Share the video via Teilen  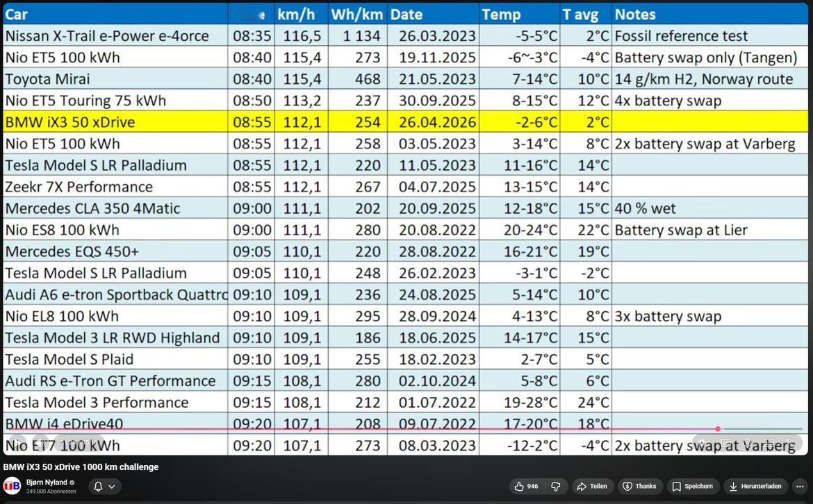point(591,487)
